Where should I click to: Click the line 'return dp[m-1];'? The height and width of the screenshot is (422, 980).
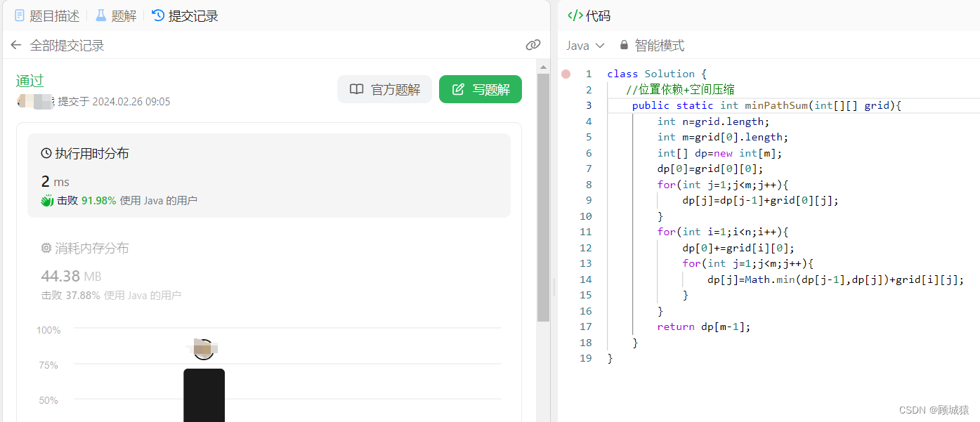tap(703, 327)
